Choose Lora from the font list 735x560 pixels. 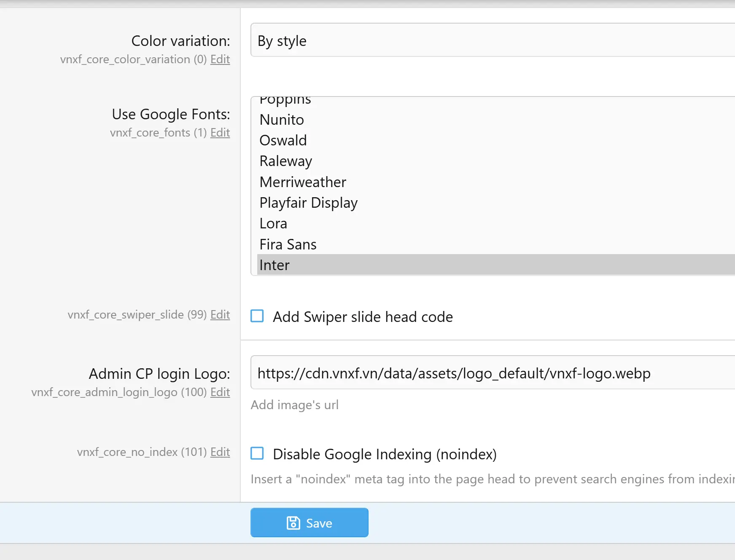pyautogui.click(x=273, y=224)
